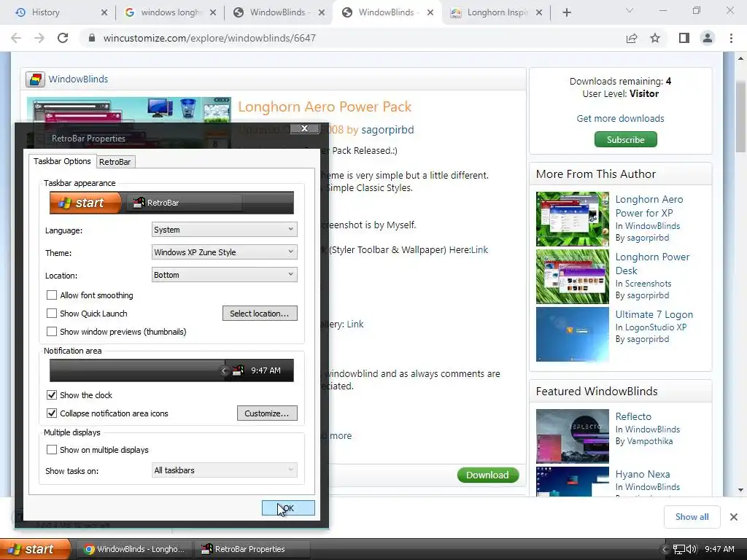The height and width of the screenshot is (560, 747).
Task: Click the Start button on taskbar
Action: [x=35, y=549]
